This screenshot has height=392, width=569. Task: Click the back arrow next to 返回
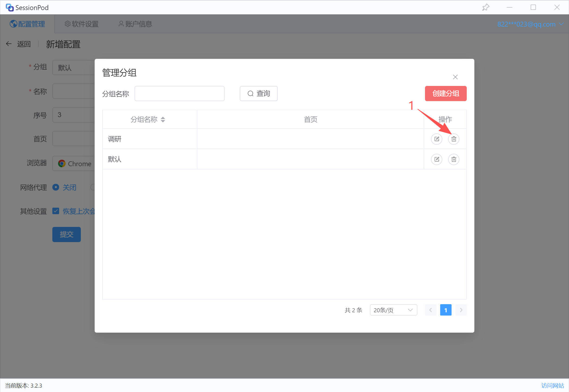coord(9,44)
